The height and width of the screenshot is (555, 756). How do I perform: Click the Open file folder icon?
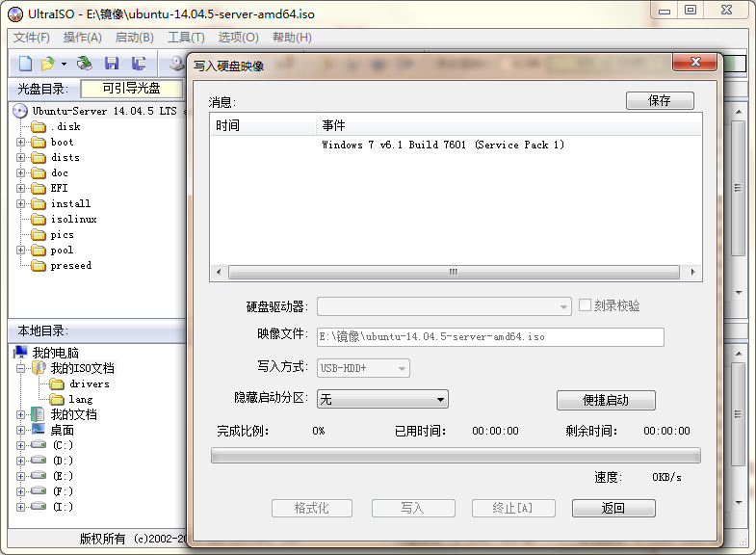point(47,64)
